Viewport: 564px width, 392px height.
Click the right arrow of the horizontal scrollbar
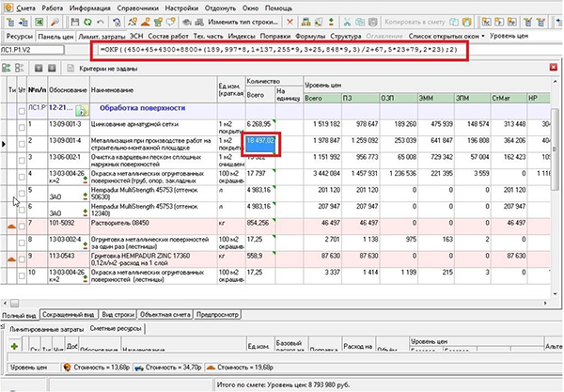[545, 304]
